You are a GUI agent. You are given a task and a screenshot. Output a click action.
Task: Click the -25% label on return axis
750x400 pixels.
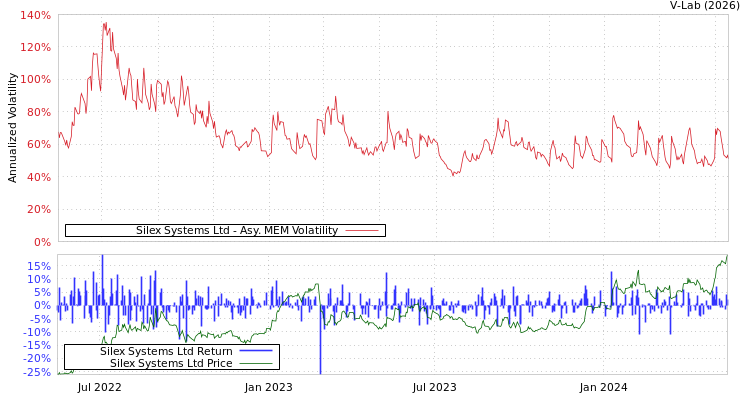[x=38, y=372]
